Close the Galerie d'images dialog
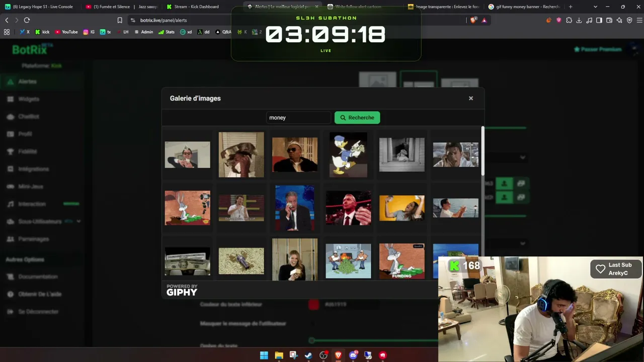The width and height of the screenshot is (644, 362). pos(471,98)
